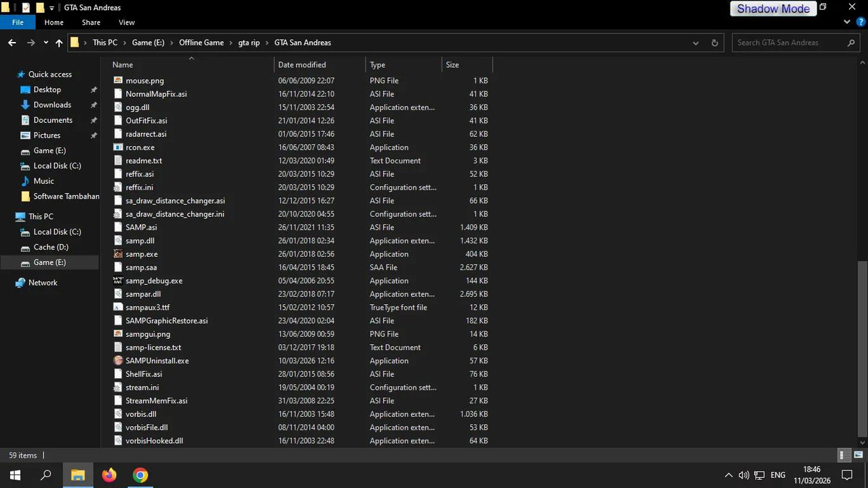868x488 pixels.
Task: Click the New folder icon in the title bar
Action: [x=40, y=7]
